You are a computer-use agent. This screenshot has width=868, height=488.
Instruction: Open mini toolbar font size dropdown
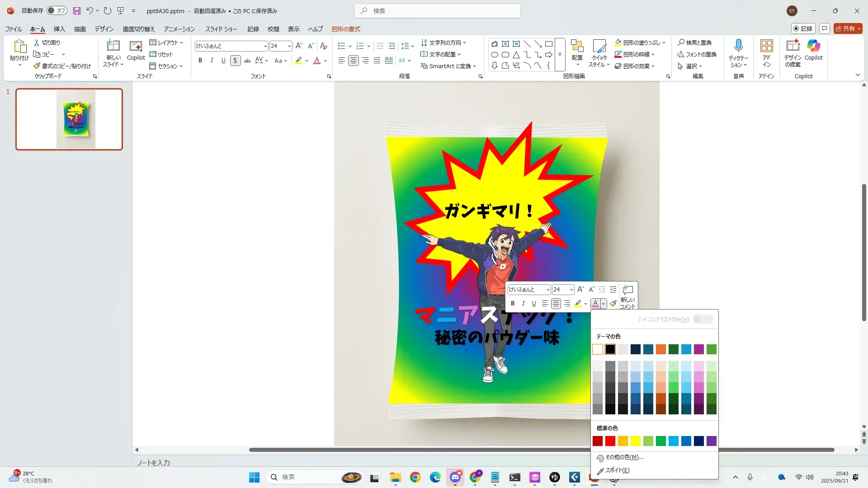[x=571, y=290]
